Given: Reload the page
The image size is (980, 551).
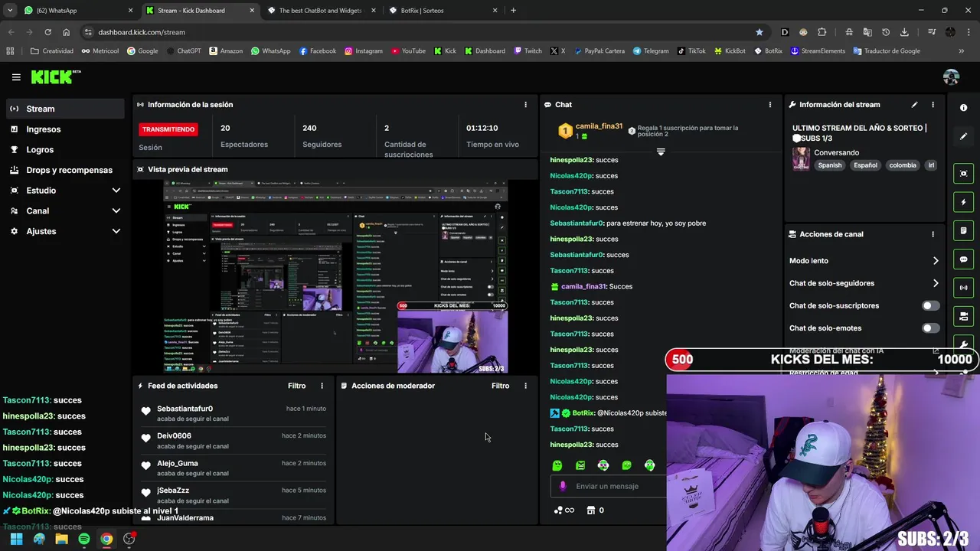Looking at the screenshot, I should (47, 32).
